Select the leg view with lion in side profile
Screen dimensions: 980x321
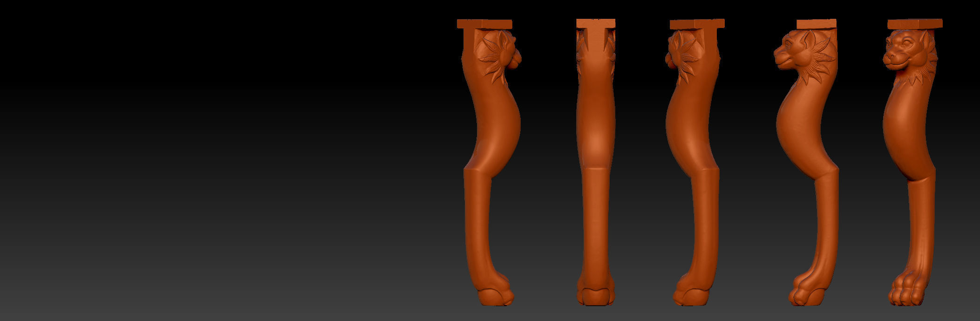(806, 162)
